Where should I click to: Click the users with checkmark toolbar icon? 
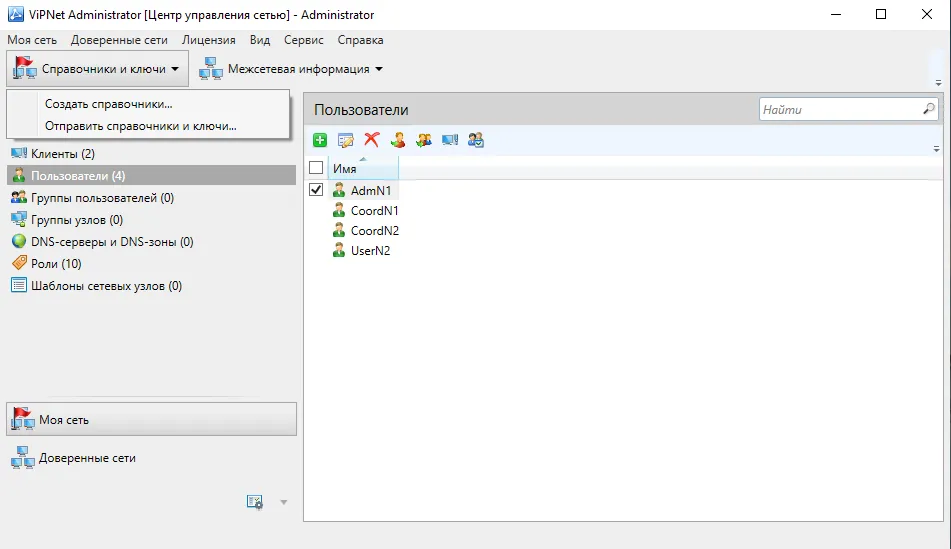click(476, 140)
